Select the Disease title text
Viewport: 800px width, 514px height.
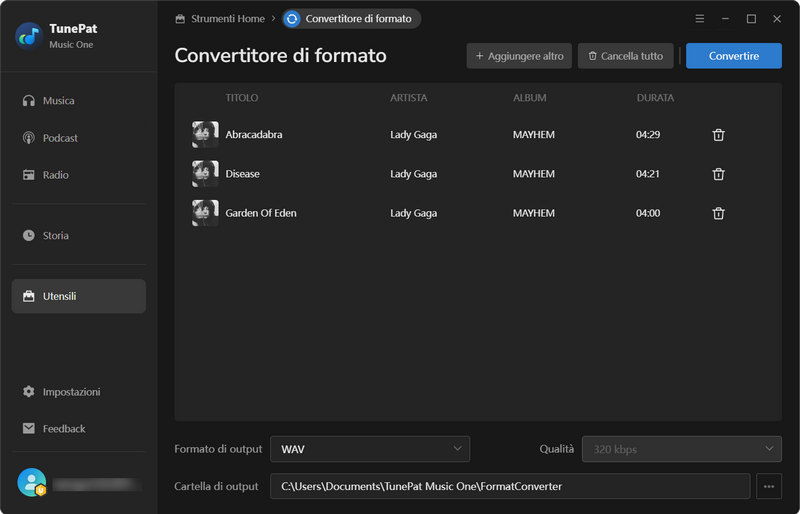242,174
